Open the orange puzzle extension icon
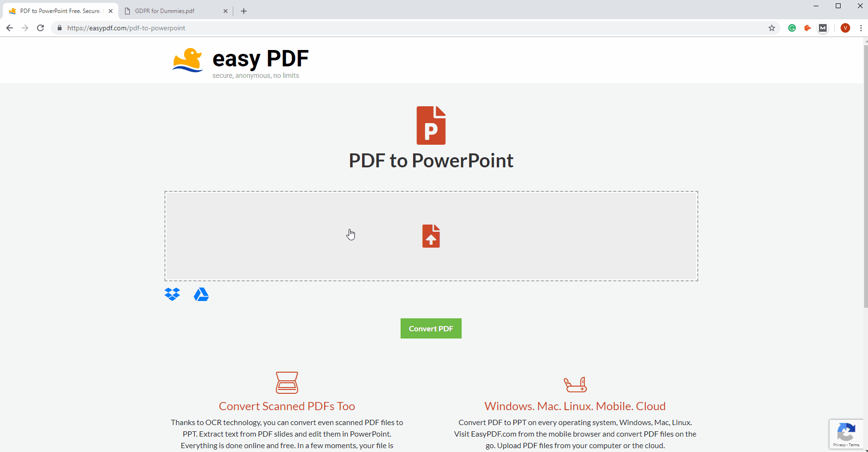Image resolution: width=868 pixels, height=452 pixels. click(807, 28)
